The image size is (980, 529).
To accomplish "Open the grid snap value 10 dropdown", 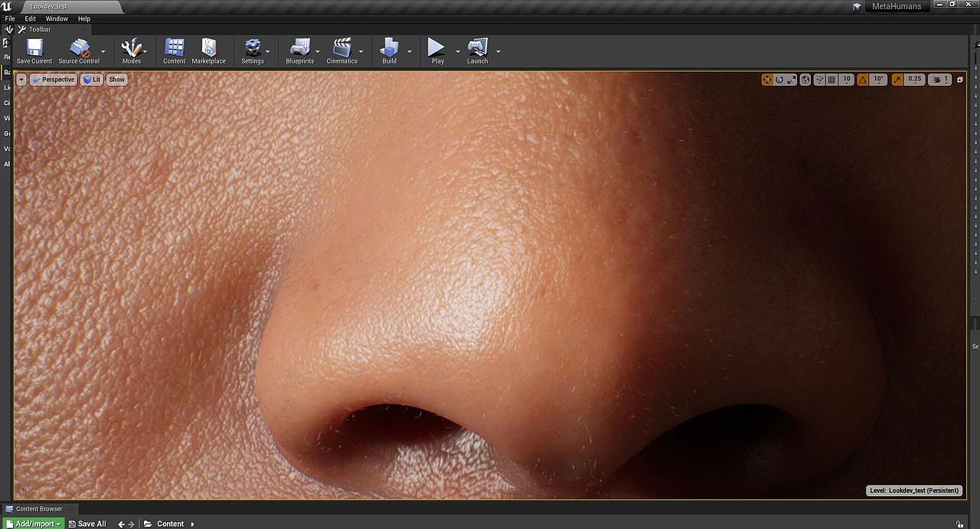I will click(x=847, y=80).
